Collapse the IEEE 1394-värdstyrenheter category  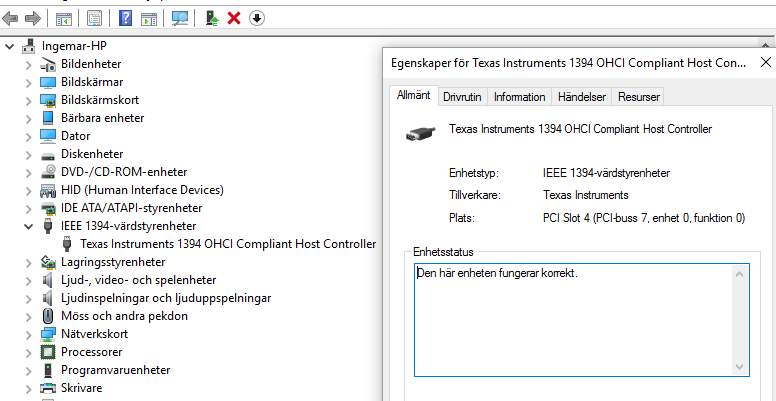pyautogui.click(x=29, y=226)
